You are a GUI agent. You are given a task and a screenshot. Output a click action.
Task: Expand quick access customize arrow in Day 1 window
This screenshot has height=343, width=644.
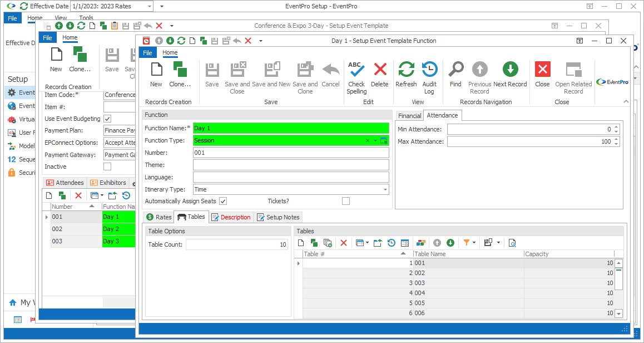260,41
